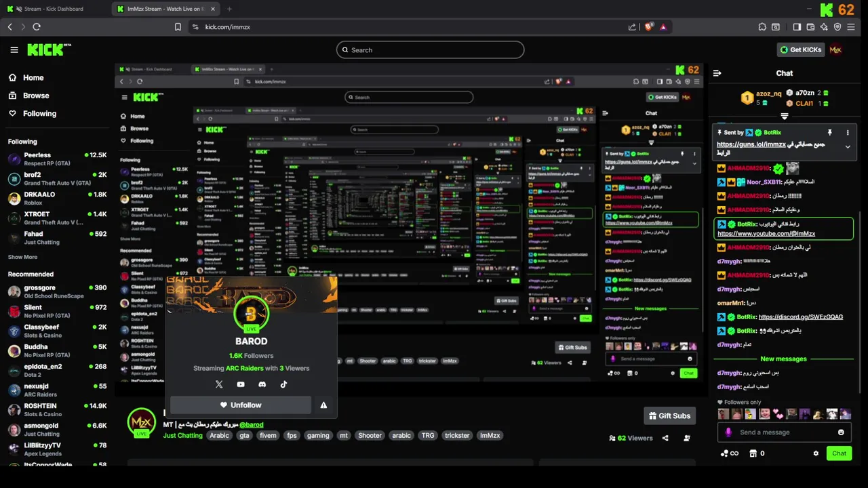This screenshot has width=868, height=488.
Task: Toggle Unfollow for BAROD channel
Action: click(241, 405)
